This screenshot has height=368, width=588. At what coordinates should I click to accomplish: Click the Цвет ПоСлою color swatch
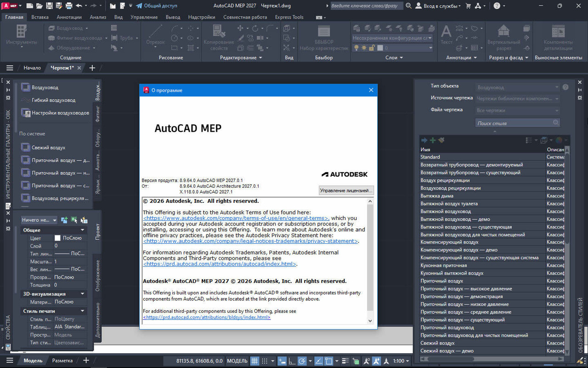click(x=57, y=238)
